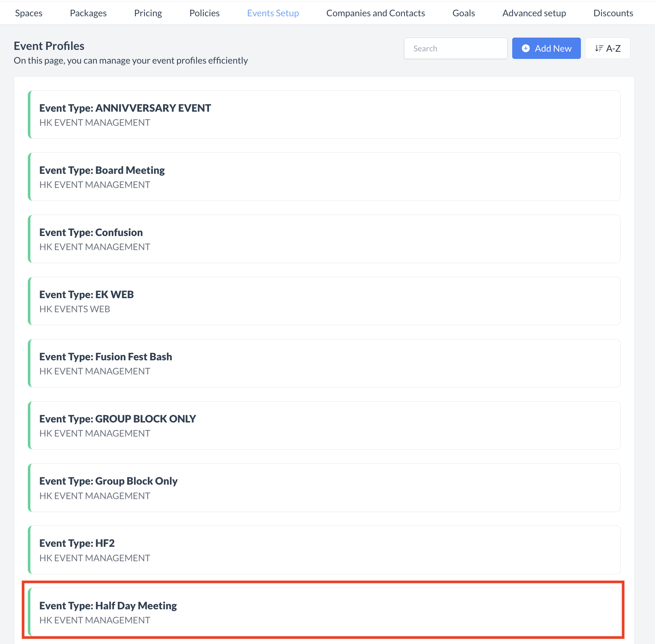The height and width of the screenshot is (644, 655).
Task: Select the Confusion event type card
Action: pyautogui.click(x=324, y=239)
